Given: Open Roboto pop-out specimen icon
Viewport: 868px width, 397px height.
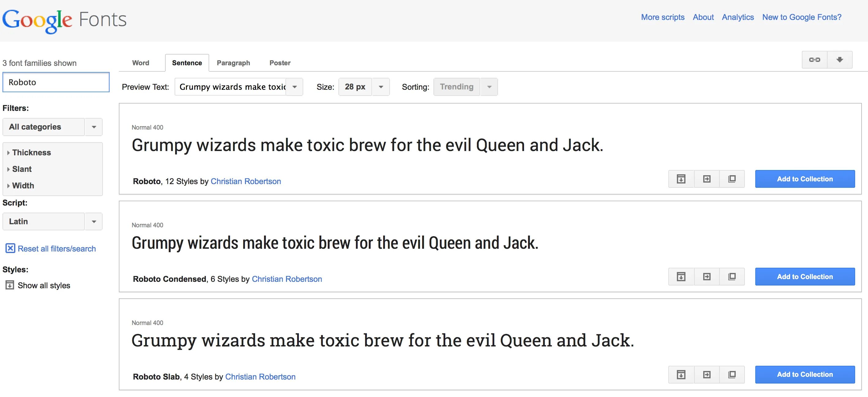Looking at the screenshot, I should pos(732,179).
